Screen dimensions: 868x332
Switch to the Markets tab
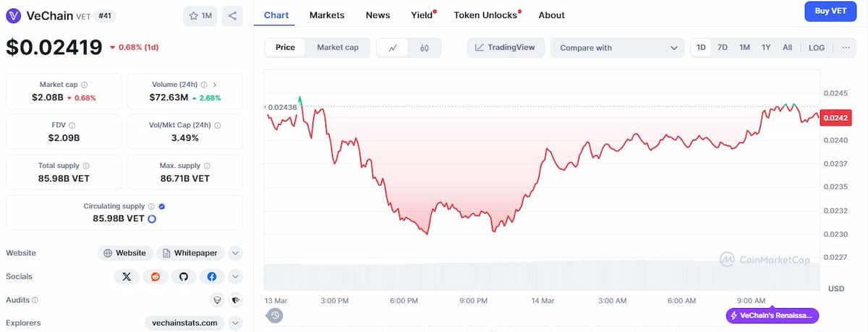[327, 15]
